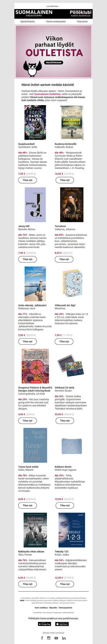The image size is (107, 644).
Task: Open the Tarjoukset menu item
Action: pos(82,21)
